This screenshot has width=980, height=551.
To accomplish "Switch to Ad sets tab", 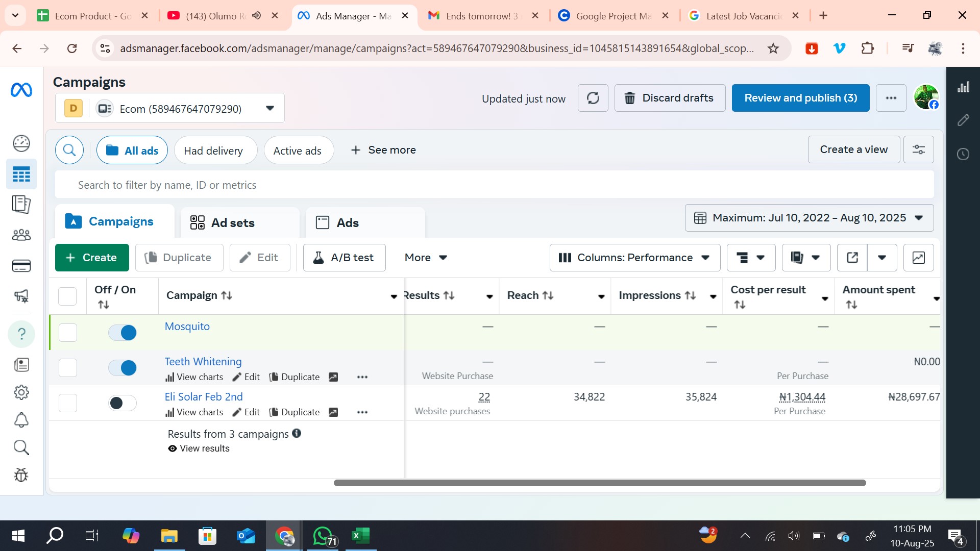I will (240, 223).
